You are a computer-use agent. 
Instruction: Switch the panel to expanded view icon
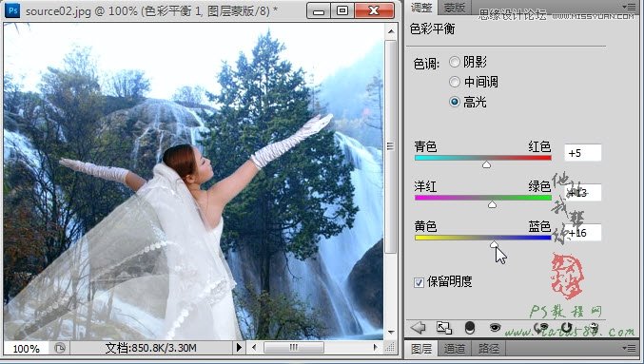pos(444,328)
